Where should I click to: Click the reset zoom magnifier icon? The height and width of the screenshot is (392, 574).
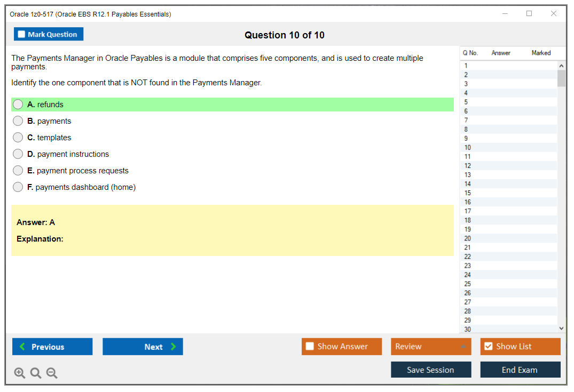[36, 373]
